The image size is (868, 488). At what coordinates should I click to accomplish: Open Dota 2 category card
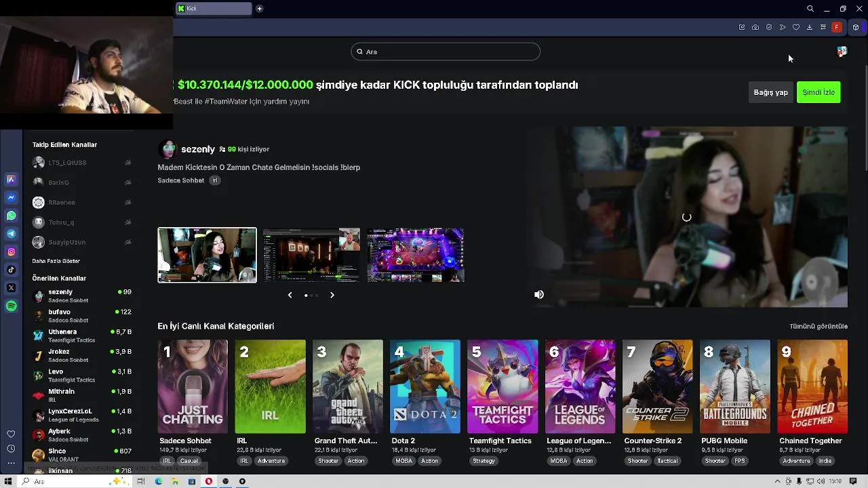pos(425,386)
